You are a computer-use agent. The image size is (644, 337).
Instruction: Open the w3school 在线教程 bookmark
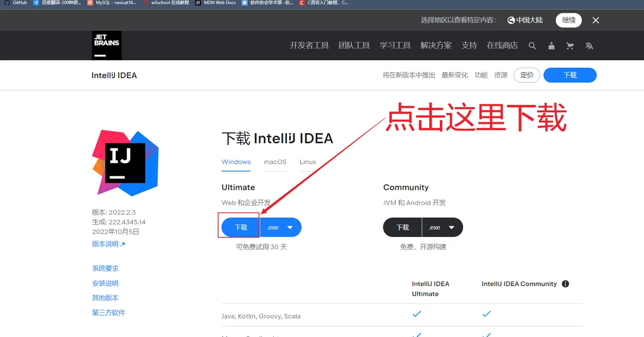166,3
